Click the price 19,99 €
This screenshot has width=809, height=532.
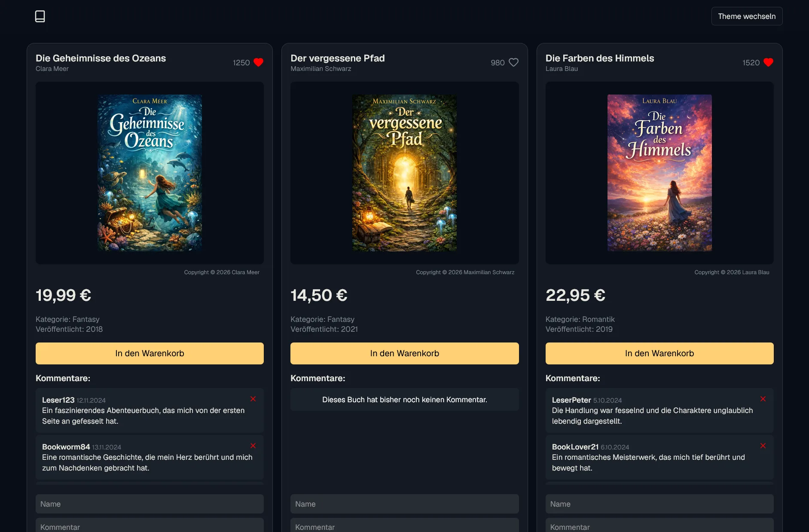pos(63,295)
